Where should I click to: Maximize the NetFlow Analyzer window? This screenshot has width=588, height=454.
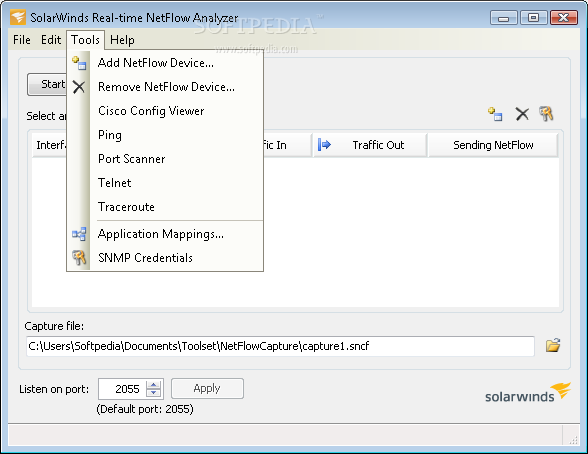[533, 18]
